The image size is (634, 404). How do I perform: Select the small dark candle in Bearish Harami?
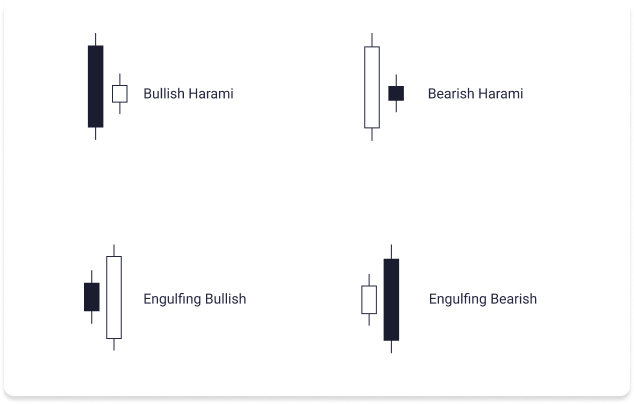396,94
